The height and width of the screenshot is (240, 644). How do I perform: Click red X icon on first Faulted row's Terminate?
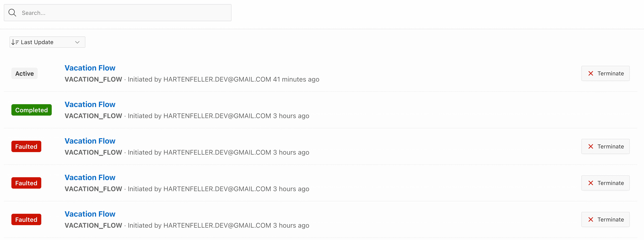(x=591, y=146)
